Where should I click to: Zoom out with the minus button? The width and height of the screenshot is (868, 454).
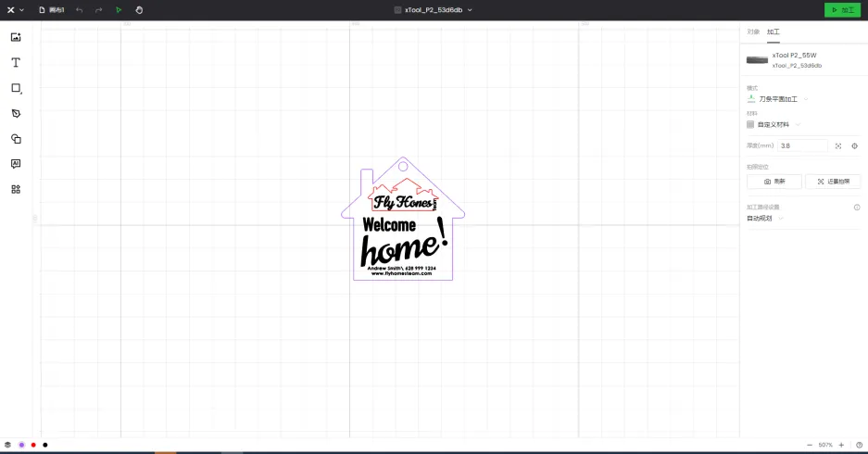[810, 445]
